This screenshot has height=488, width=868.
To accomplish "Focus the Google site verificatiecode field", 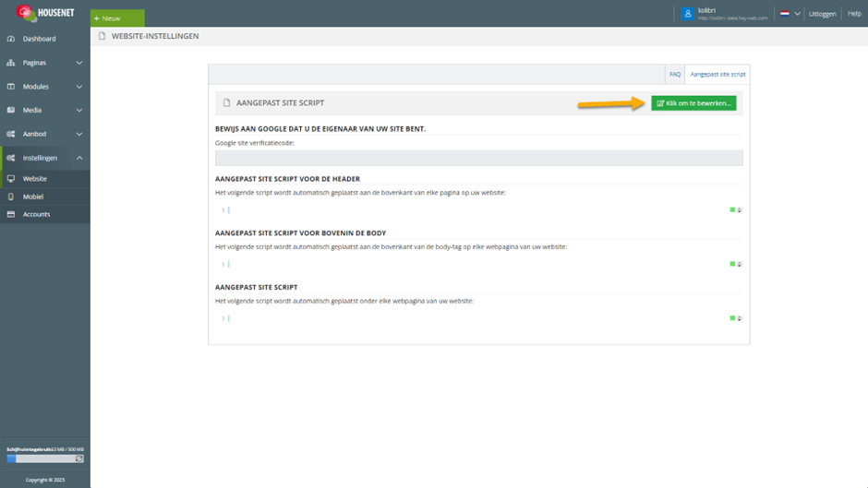I will click(x=479, y=158).
